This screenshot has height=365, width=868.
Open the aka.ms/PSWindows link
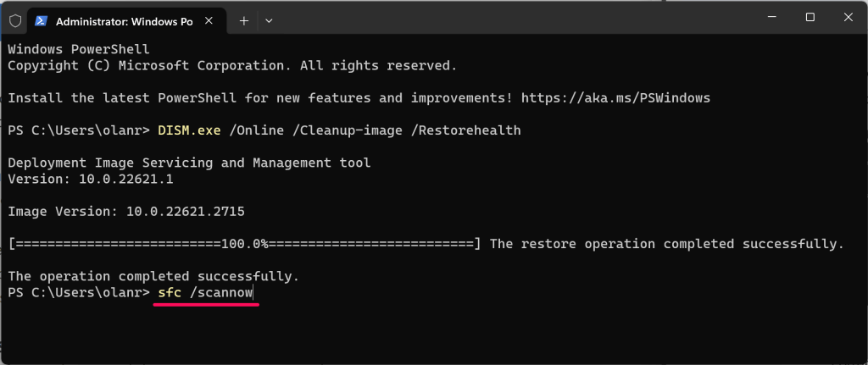pos(615,98)
